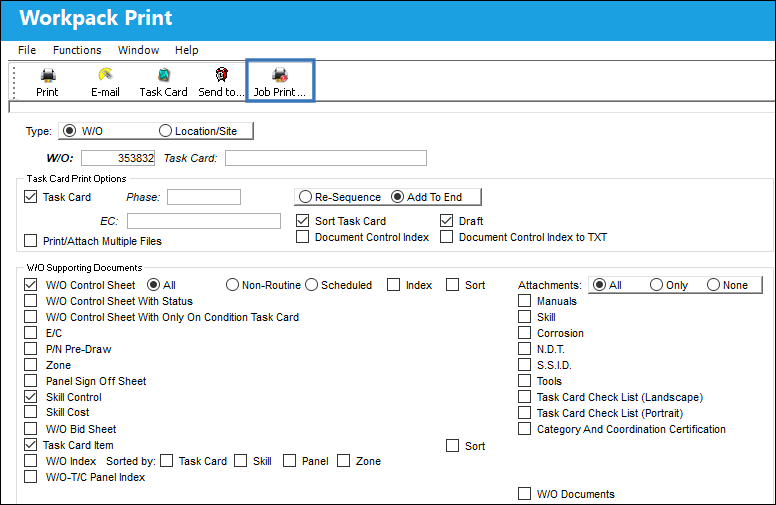Enable the Corrosion checkbox
Image resolution: width=776 pixels, height=505 pixels.
pyautogui.click(x=525, y=333)
